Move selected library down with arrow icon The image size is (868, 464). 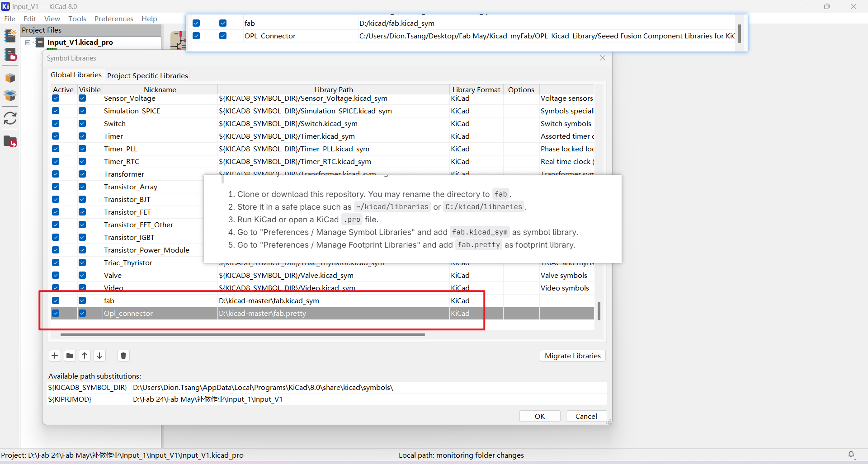tap(99, 356)
